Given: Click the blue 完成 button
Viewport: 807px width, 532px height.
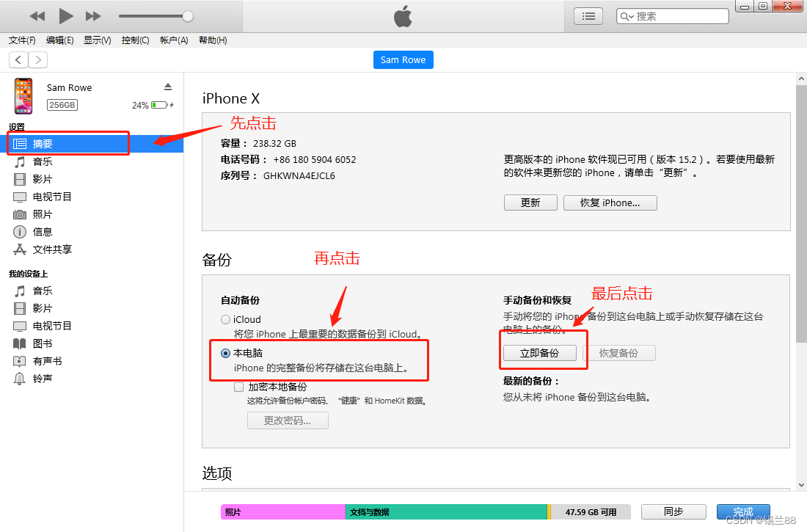Looking at the screenshot, I should [x=743, y=512].
